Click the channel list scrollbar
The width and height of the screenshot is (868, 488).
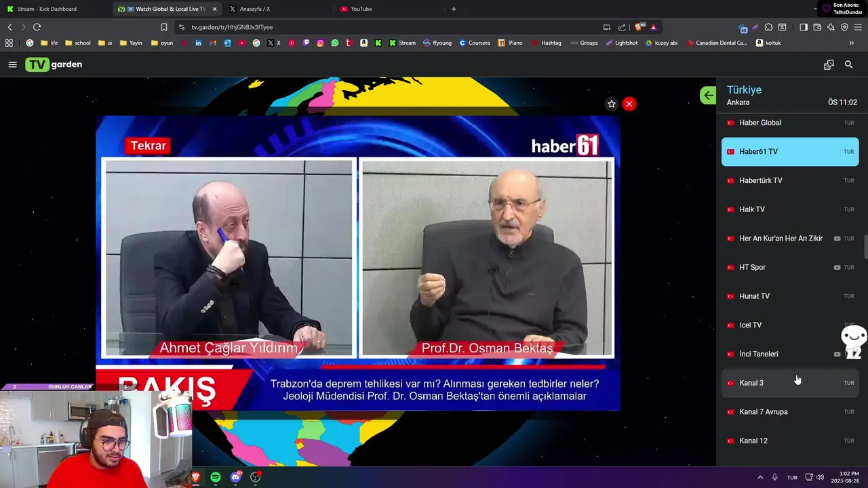click(865, 247)
